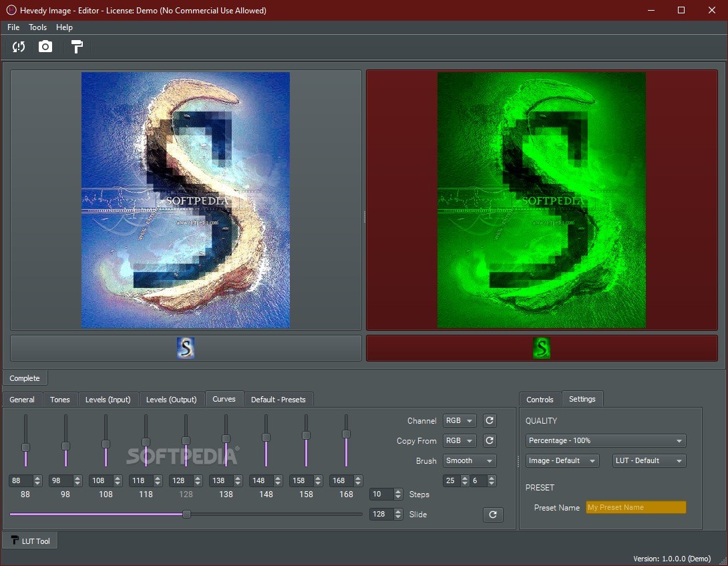Image resolution: width=728 pixels, height=566 pixels.
Task: Click the Hevedy Image app logo in title bar
Action: (11, 10)
